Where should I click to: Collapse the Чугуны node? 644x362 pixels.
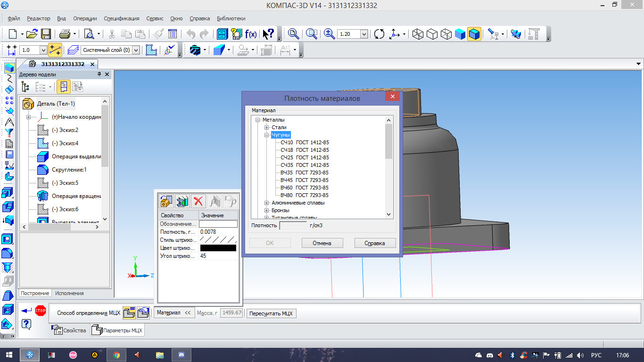click(x=267, y=135)
